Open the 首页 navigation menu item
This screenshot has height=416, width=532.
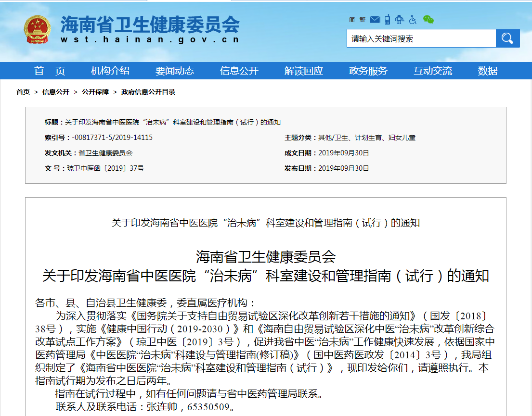(50, 71)
